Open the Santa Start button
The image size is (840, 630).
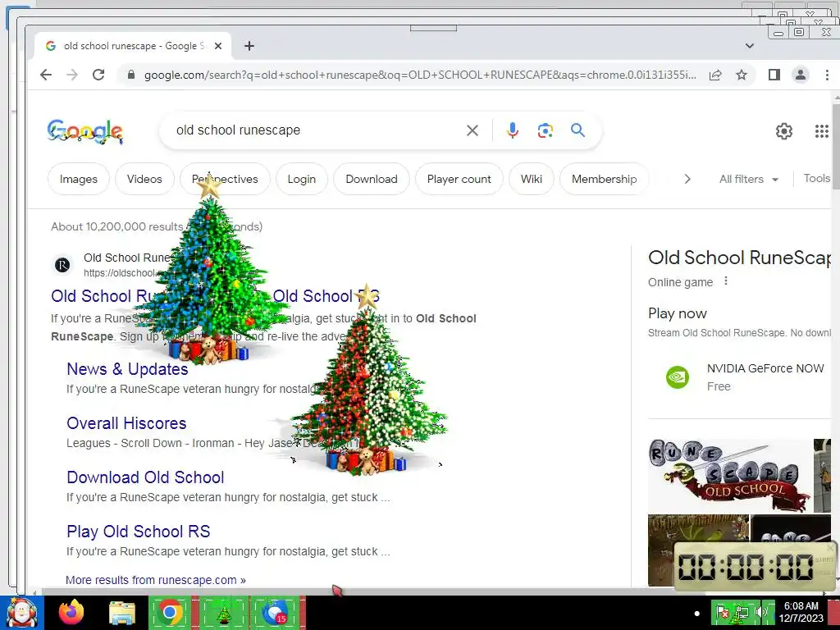pos(21,614)
